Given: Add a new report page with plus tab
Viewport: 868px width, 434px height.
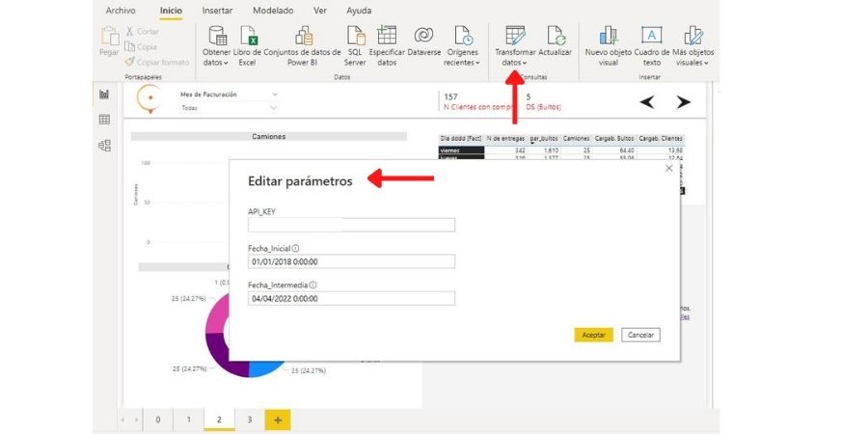Looking at the screenshot, I should coord(277,420).
